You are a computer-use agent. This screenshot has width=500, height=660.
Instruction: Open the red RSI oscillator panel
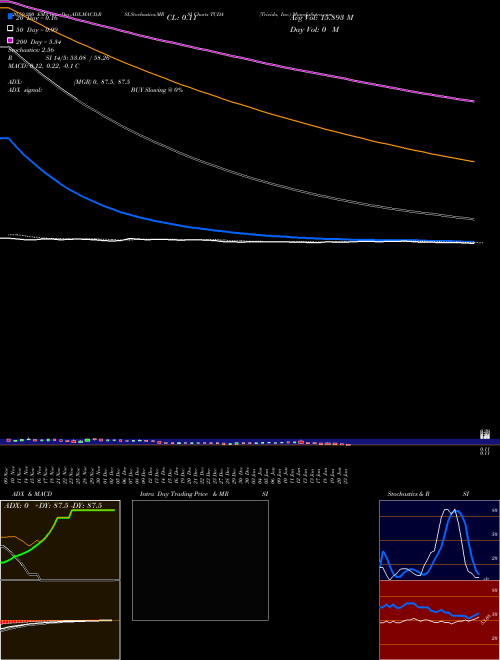point(439,620)
